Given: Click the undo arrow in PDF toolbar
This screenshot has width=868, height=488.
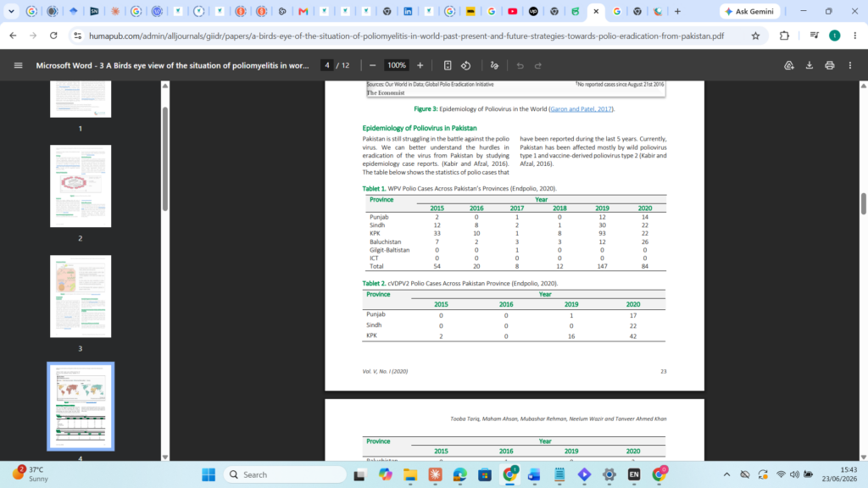Looking at the screenshot, I should pyautogui.click(x=520, y=65).
